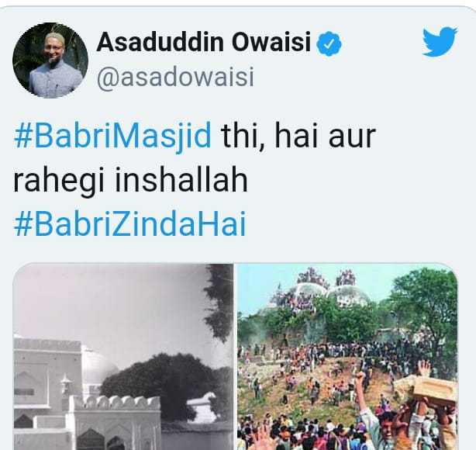
Task: Click the blue Twitter bird logo
Action: 440,42
